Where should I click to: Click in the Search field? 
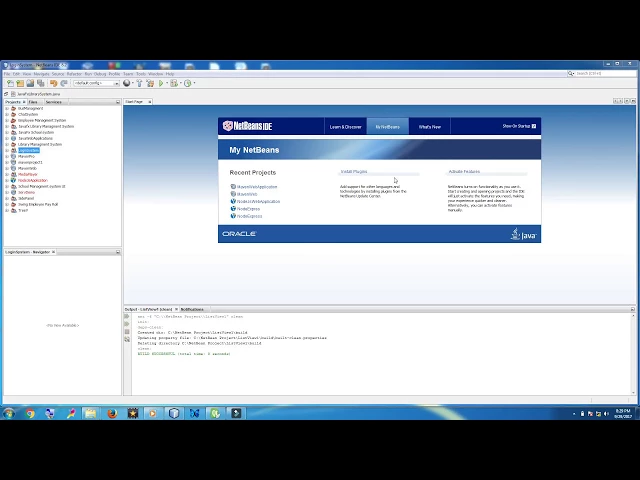click(605, 73)
